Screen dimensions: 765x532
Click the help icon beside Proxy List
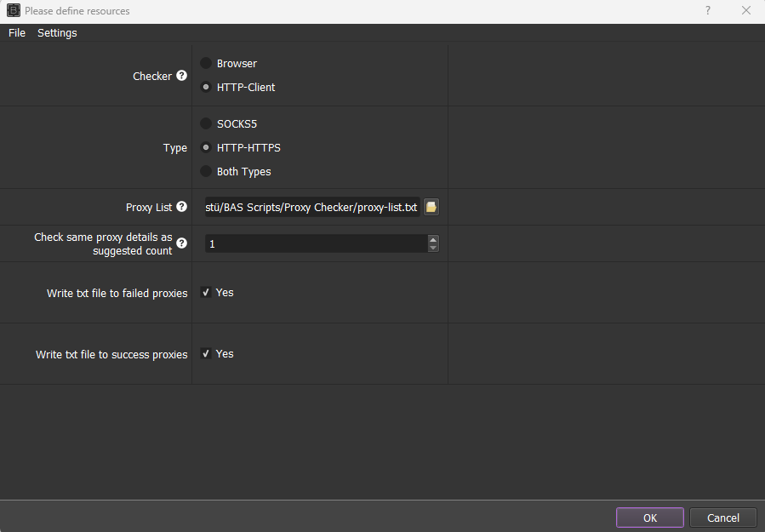coord(181,207)
